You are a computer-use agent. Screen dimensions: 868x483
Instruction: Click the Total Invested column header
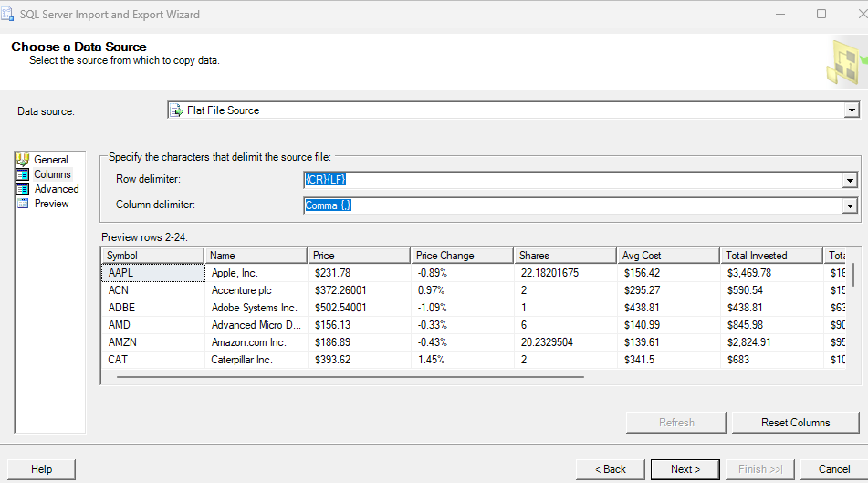771,256
